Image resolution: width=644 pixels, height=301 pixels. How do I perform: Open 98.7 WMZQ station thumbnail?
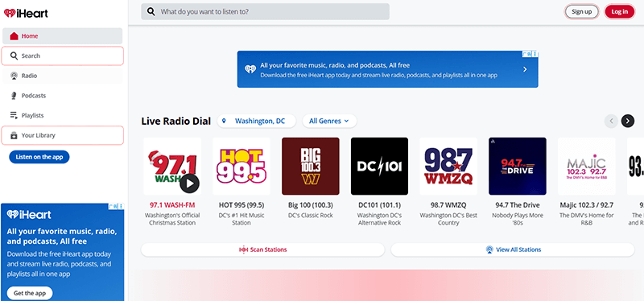448,166
